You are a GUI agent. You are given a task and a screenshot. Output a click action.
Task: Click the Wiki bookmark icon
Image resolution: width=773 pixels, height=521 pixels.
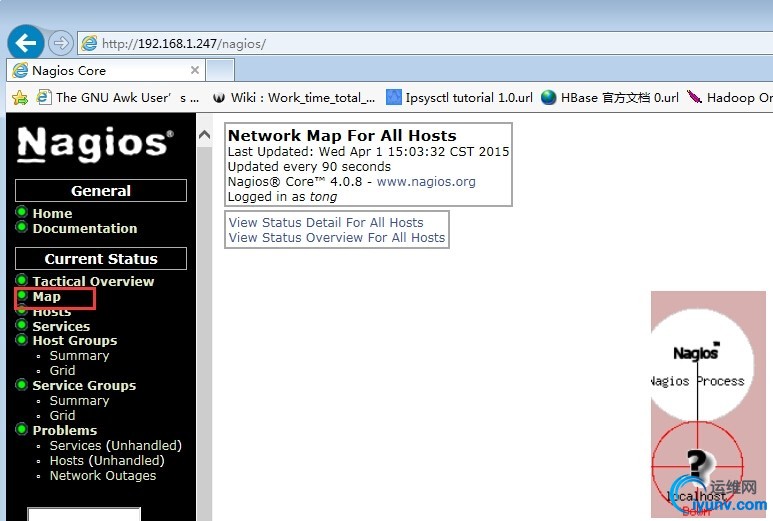pos(219,98)
